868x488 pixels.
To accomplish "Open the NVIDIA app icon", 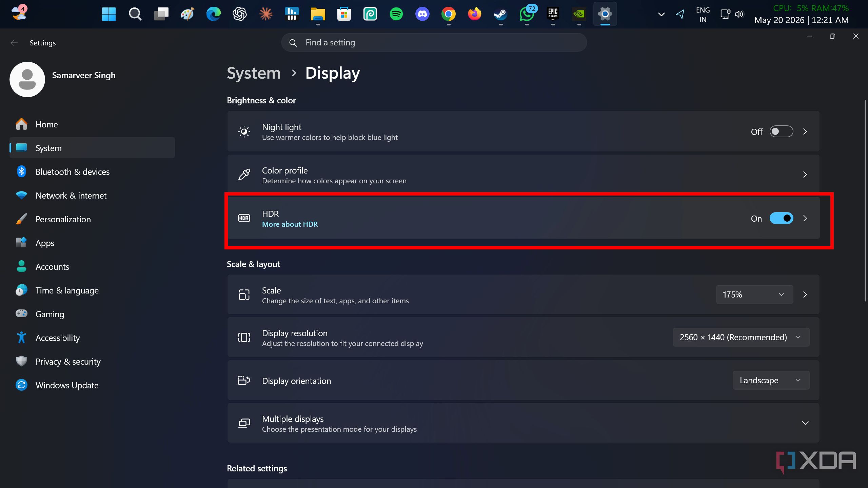I will [579, 14].
